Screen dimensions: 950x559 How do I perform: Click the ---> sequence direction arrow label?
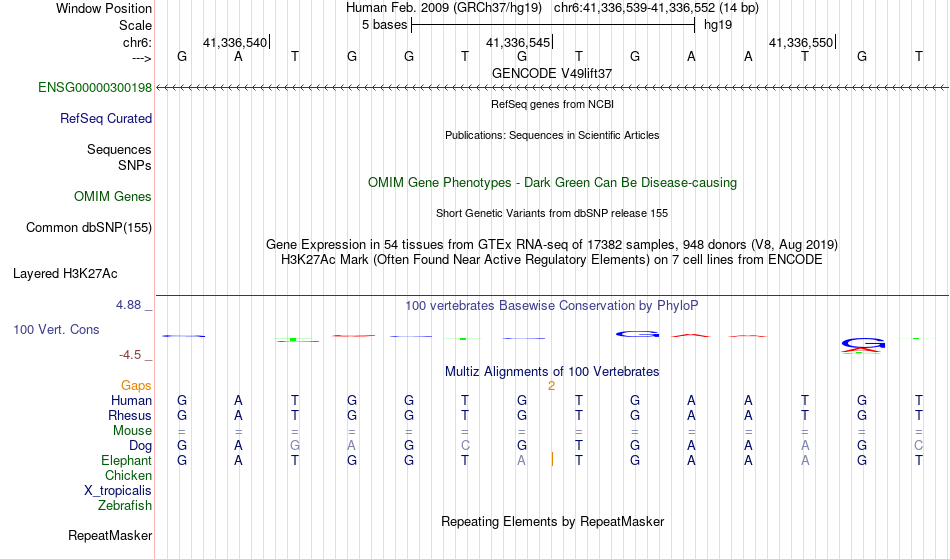141,58
